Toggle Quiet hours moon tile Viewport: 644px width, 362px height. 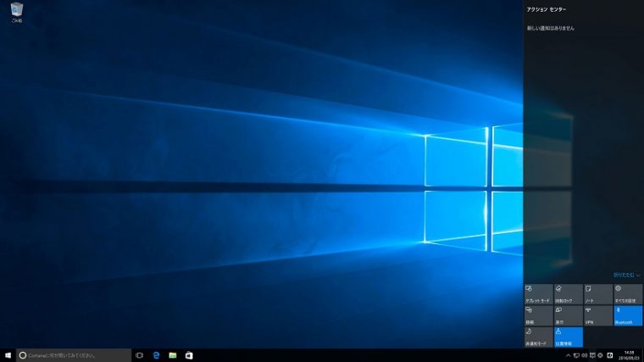point(538,337)
